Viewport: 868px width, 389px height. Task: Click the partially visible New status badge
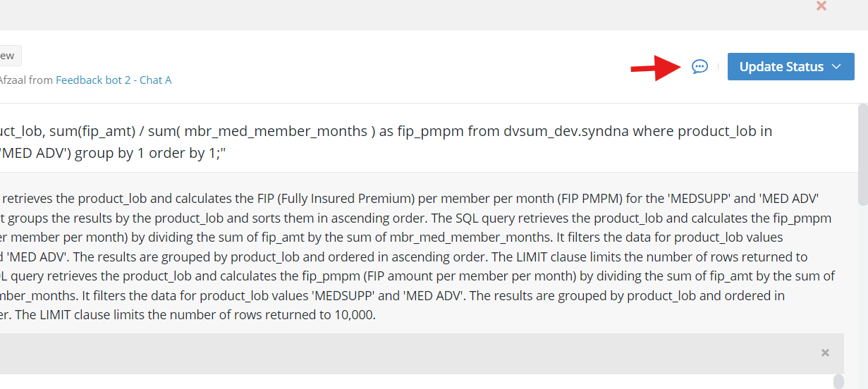(10, 56)
